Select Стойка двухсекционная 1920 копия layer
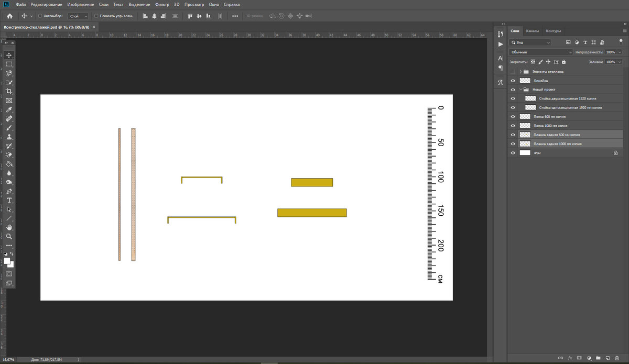Image resolution: width=629 pixels, height=364 pixels. [567, 98]
